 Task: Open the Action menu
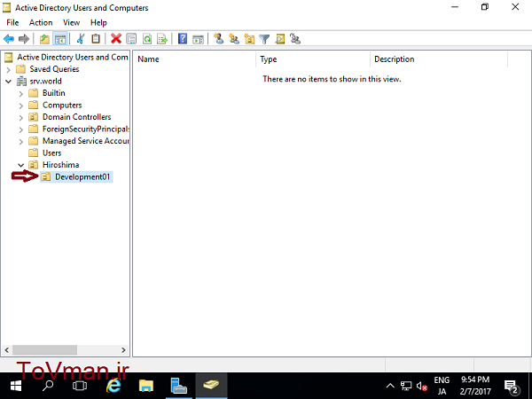click(x=41, y=23)
